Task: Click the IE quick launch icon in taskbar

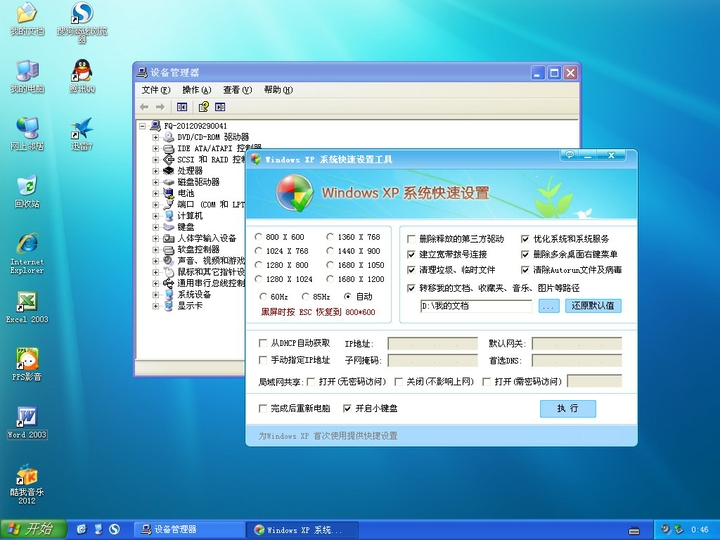Action: point(82,529)
